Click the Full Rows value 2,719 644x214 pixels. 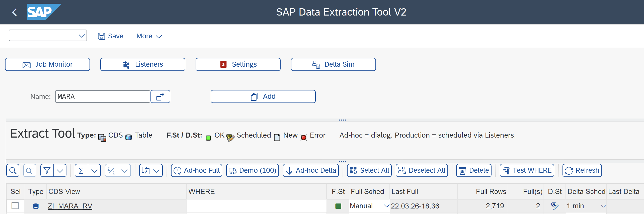pos(495,206)
